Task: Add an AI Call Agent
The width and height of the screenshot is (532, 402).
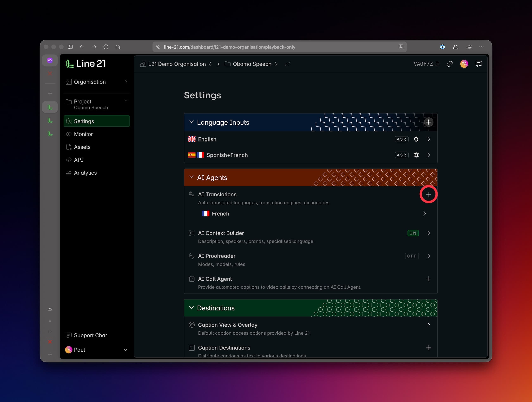Action: (x=428, y=279)
